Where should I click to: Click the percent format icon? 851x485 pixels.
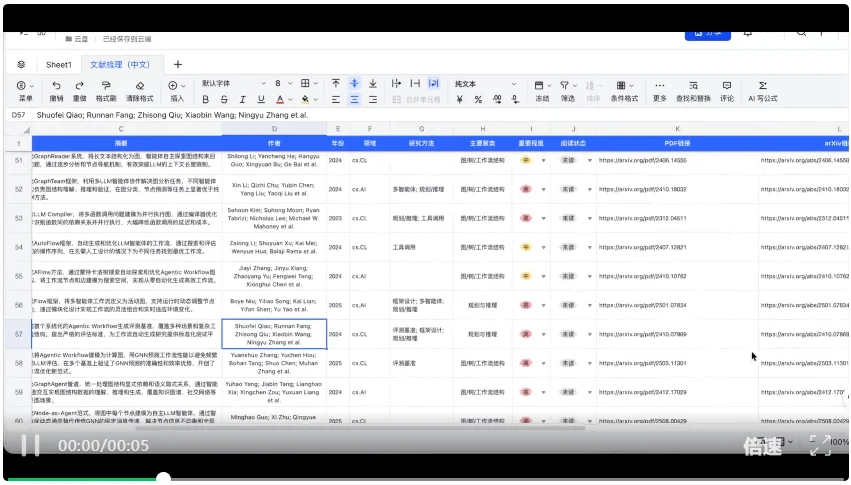[x=478, y=99]
